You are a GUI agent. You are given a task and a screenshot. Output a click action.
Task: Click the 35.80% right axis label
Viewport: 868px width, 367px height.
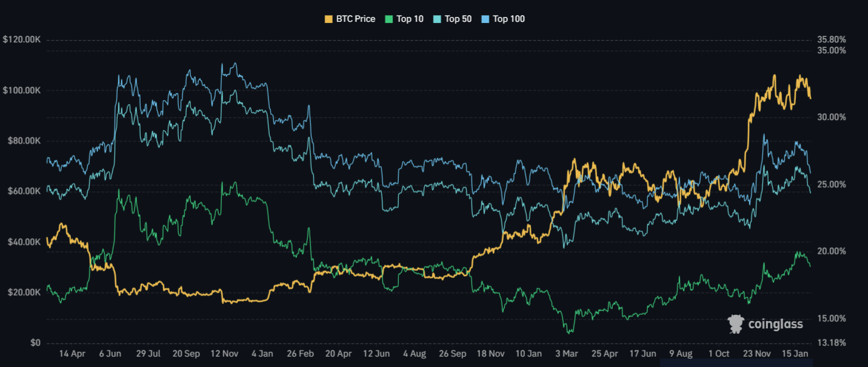pyautogui.click(x=832, y=39)
